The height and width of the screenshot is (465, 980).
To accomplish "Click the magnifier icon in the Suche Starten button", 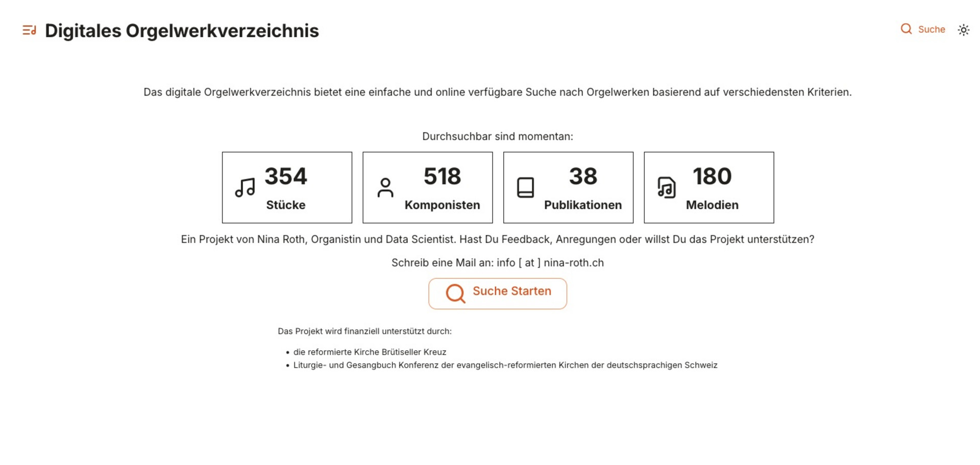I will pyautogui.click(x=455, y=293).
